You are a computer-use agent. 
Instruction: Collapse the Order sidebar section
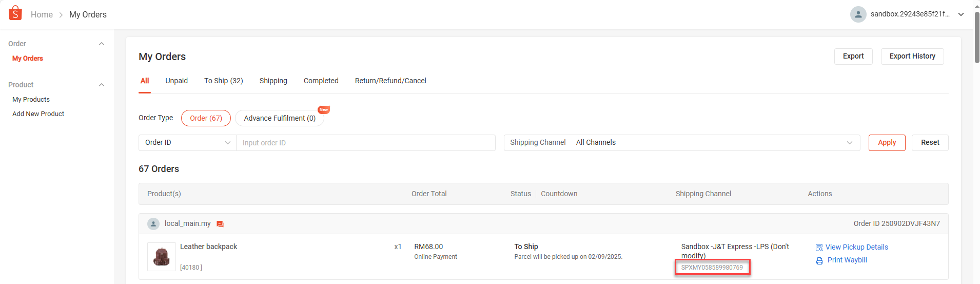tap(102, 44)
